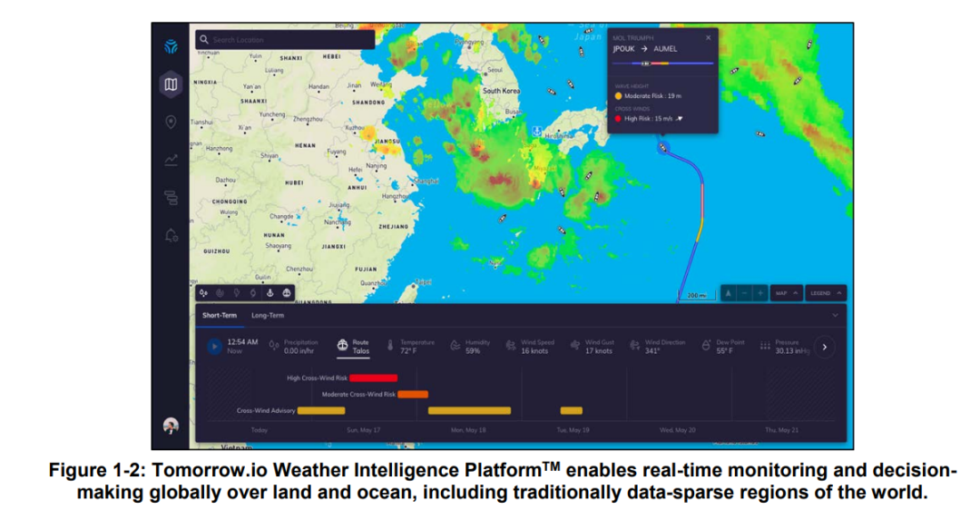Click the anchor port marker near Hiroshima

point(536,132)
